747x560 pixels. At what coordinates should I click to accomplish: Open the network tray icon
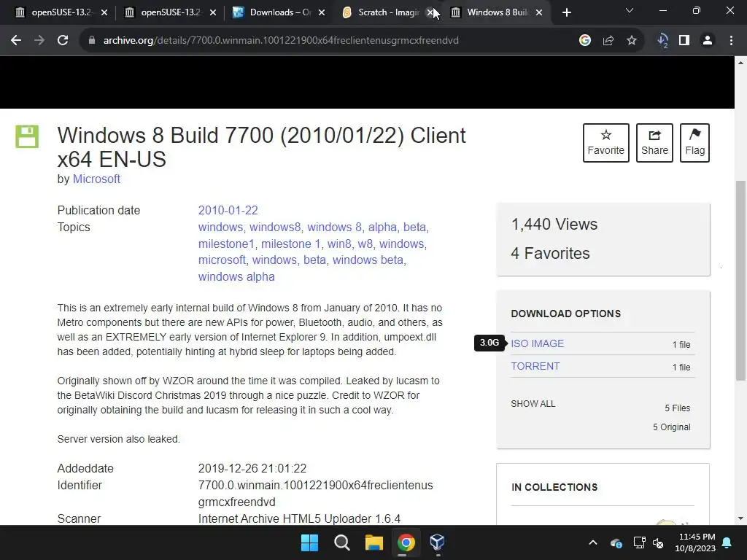tap(639, 542)
